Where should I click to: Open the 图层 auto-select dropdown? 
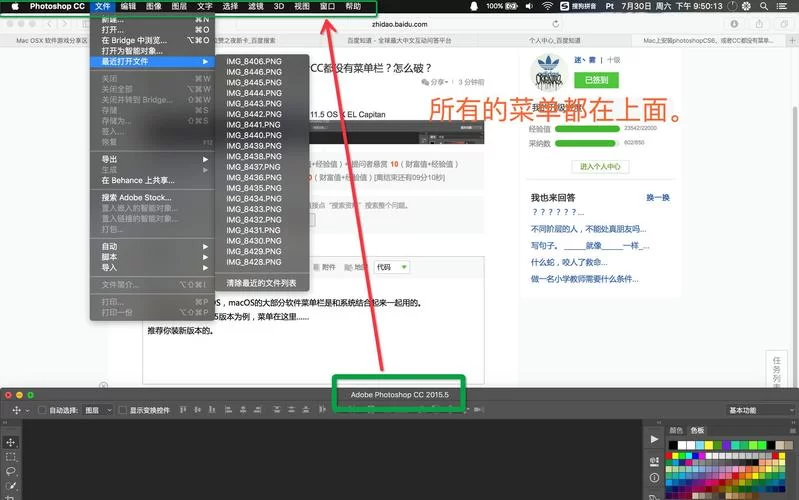coord(98,410)
